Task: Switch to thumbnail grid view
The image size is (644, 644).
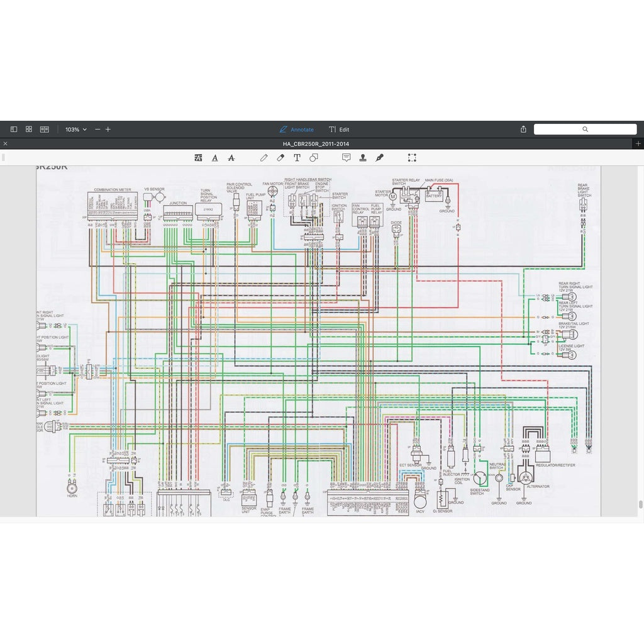Action: click(29, 130)
